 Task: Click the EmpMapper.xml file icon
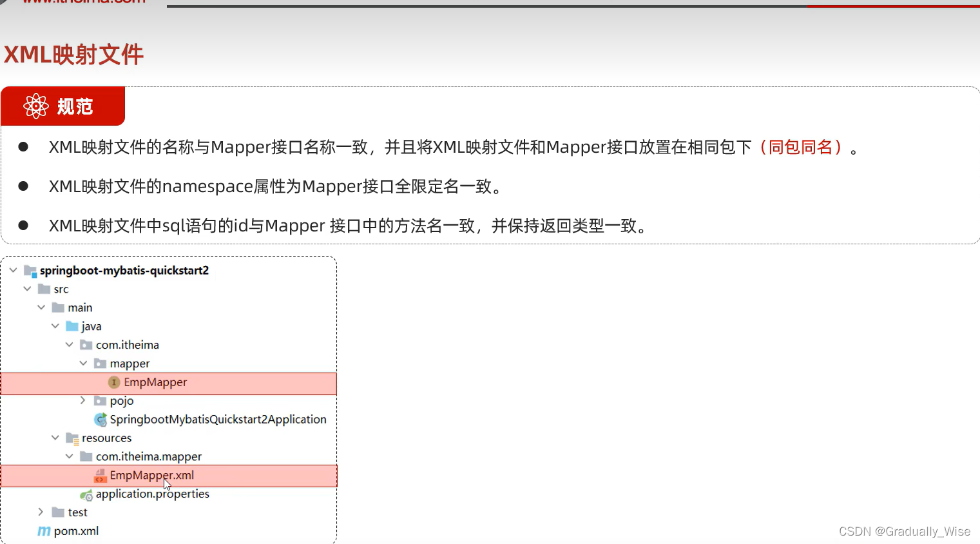100,476
